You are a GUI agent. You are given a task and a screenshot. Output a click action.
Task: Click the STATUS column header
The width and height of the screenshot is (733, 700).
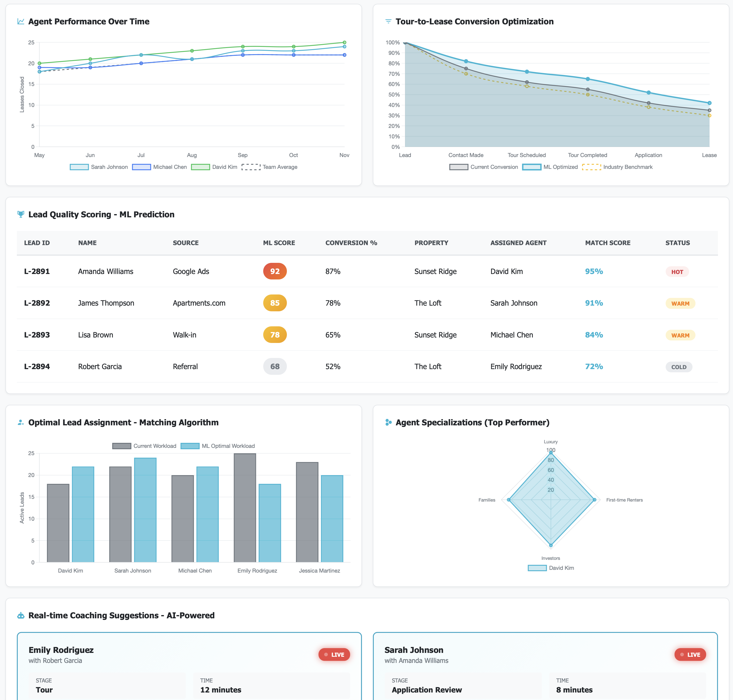(677, 243)
